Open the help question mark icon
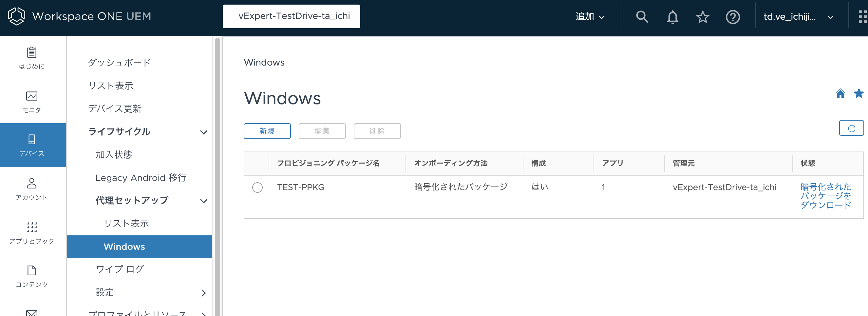The image size is (868, 316). [x=733, y=16]
